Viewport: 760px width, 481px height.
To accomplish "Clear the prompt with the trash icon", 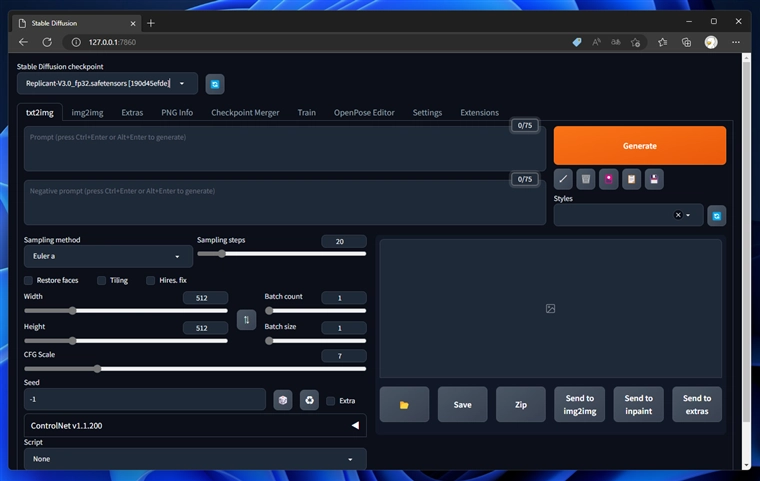I will [586, 179].
